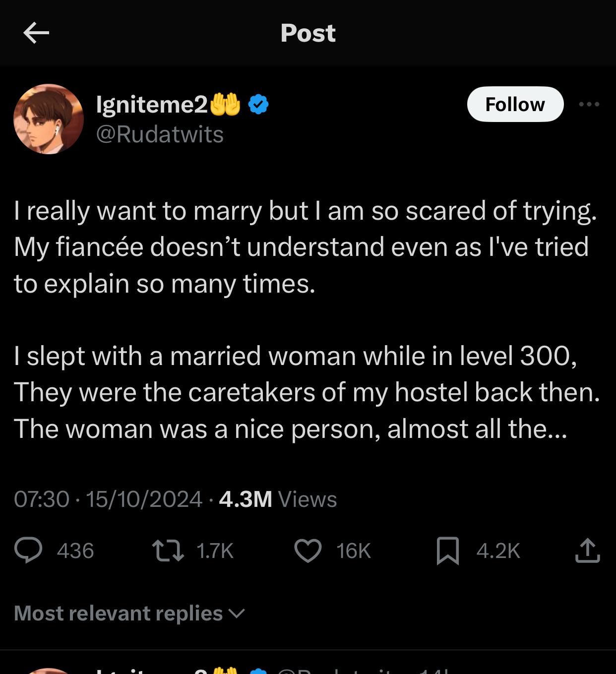Tap the 4.2K bookmarks count

coord(498,551)
